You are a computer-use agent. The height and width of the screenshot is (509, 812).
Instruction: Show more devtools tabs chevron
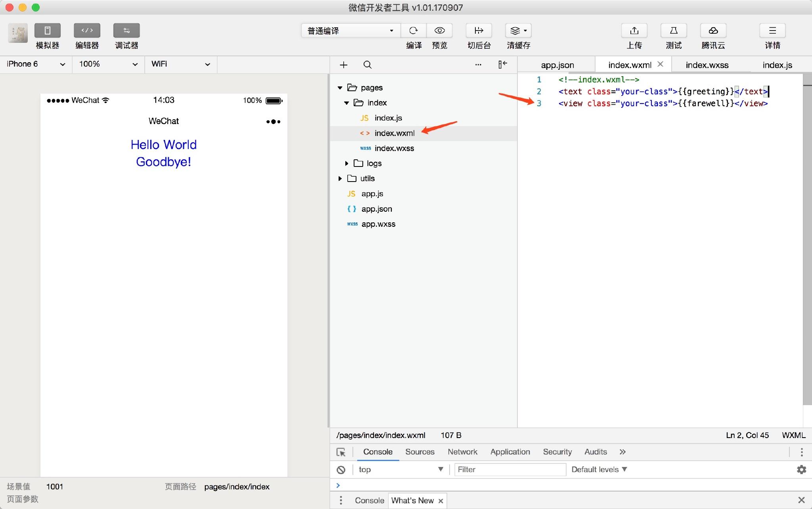click(622, 452)
